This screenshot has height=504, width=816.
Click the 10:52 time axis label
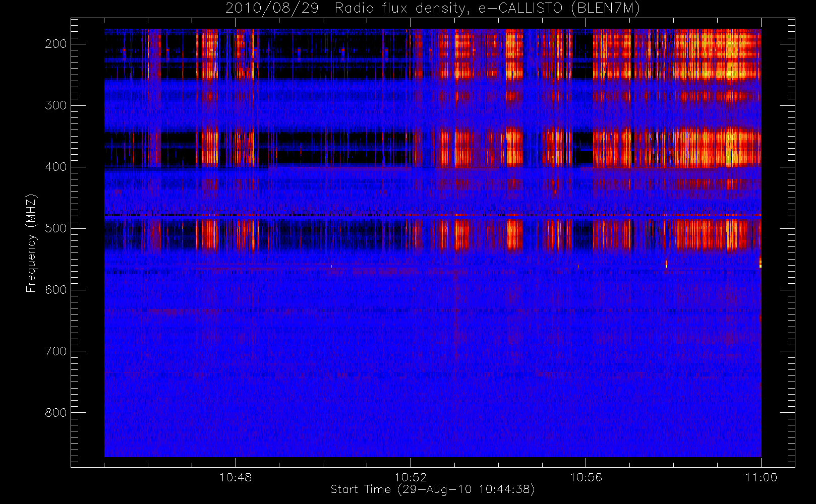point(411,477)
